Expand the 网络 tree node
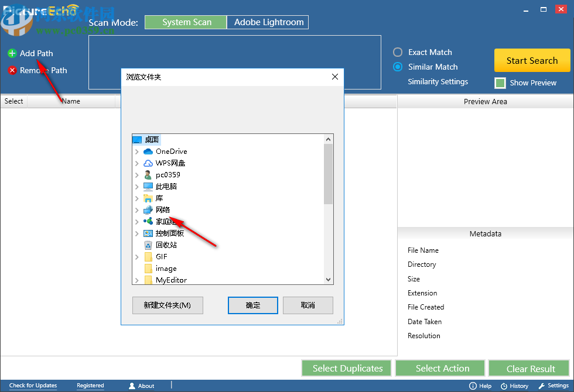 [137, 210]
